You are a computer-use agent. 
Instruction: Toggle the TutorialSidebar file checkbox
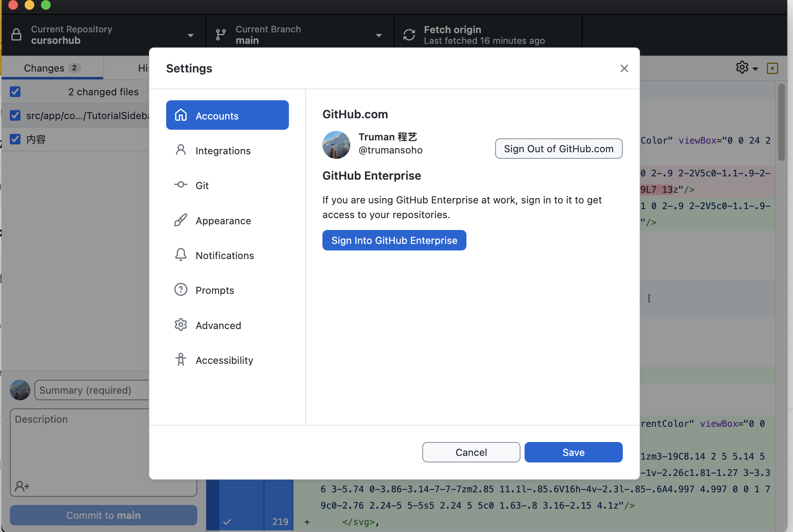tap(15, 115)
